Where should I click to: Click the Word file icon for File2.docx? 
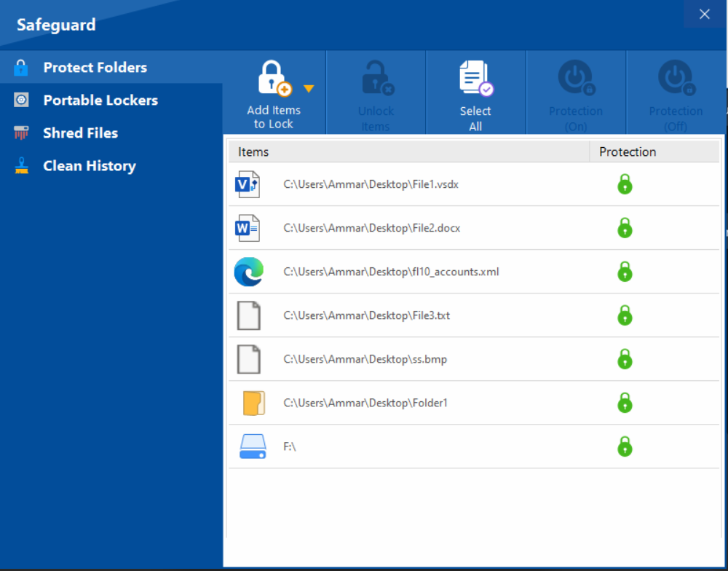[248, 228]
